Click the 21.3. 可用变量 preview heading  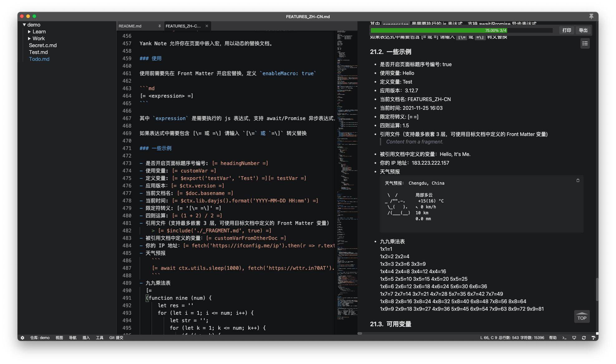pyautogui.click(x=390, y=324)
